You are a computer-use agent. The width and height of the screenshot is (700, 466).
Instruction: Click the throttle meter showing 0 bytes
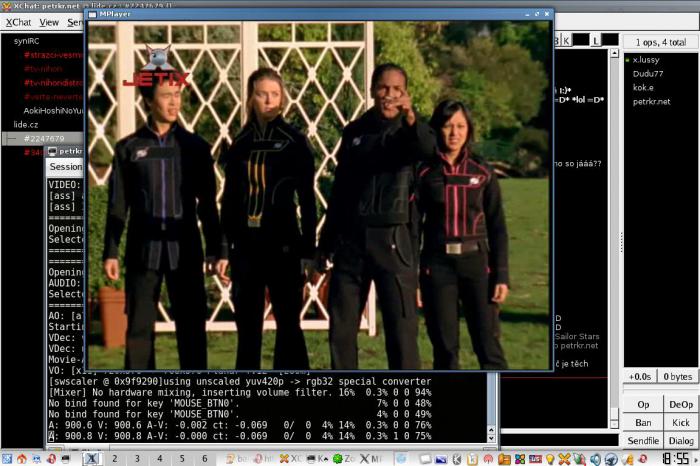(678, 376)
